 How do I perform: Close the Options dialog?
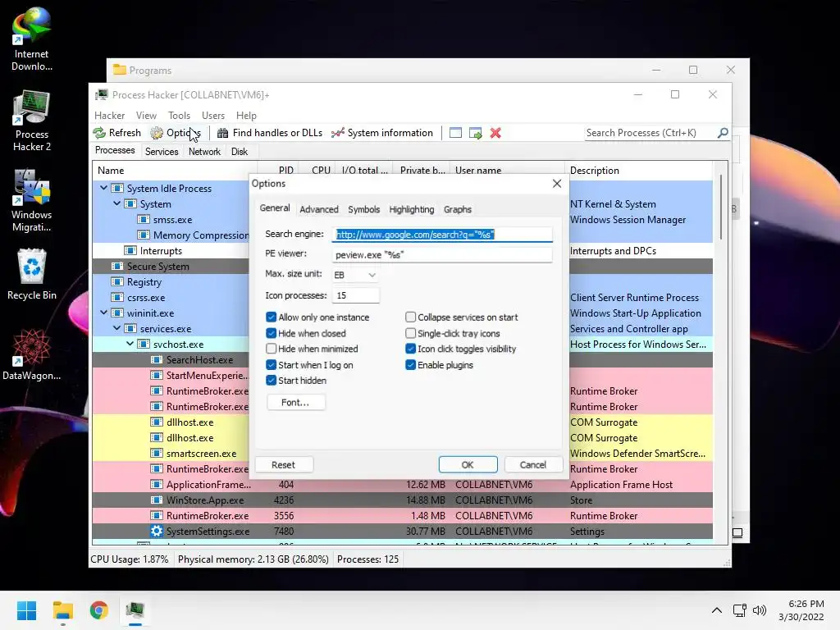point(557,184)
